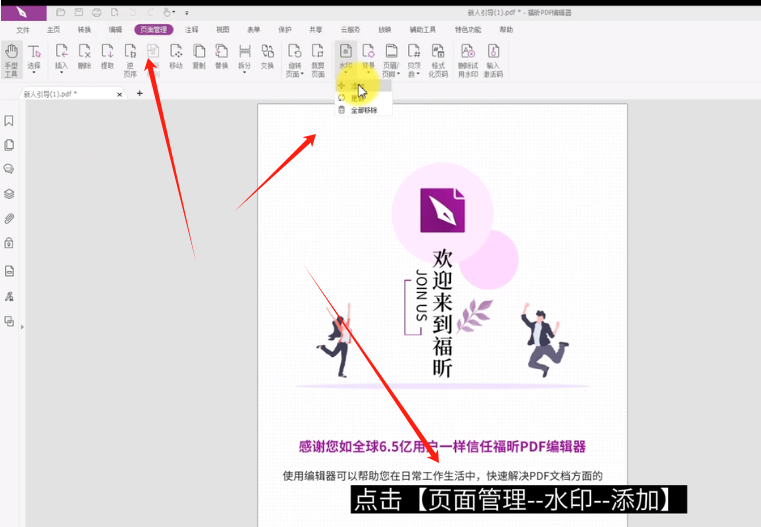Viewport: 761px width, 527px height.
Task: Click the Redo icon in quick access toolbar
Action: tap(150, 12)
